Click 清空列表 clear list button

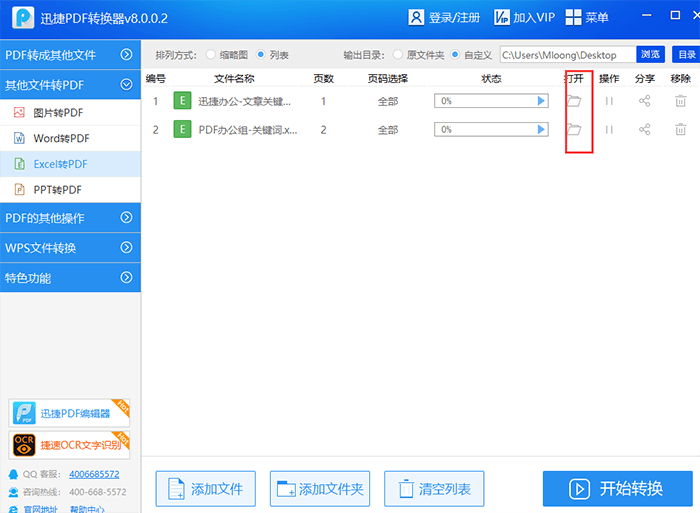click(x=434, y=489)
